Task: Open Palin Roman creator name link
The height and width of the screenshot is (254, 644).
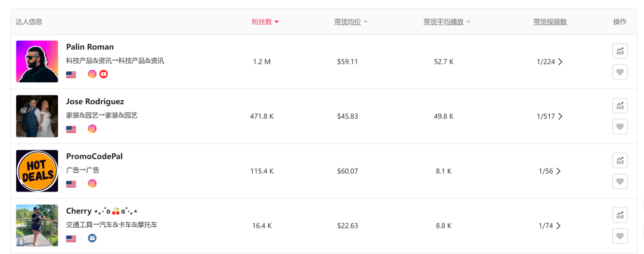Action: pos(90,47)
